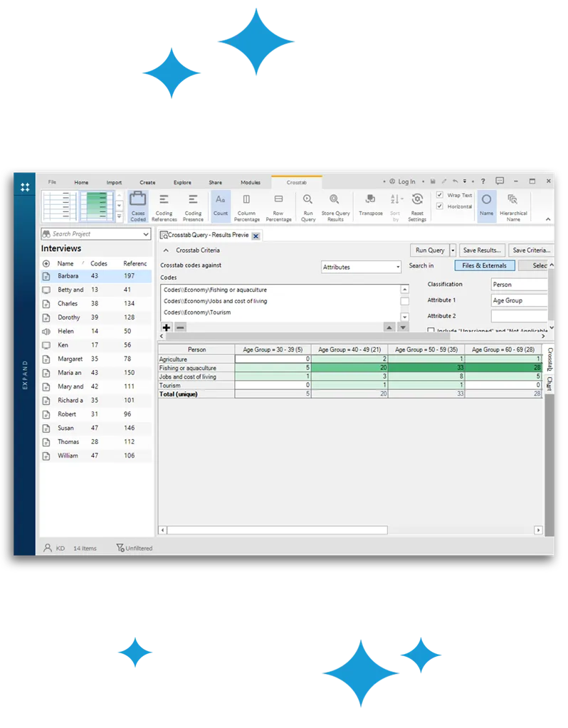This screenshot has height=728, width=568.
Task: Switch to the Modules tab
Action: (251, 182)
